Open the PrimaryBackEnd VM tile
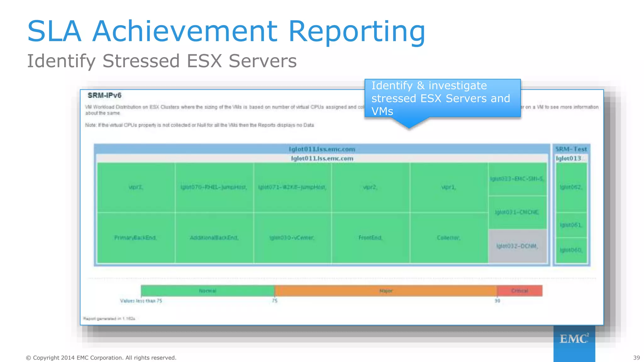Image resolution: width=644 pixels, height=362 pixels. point(136,238)
